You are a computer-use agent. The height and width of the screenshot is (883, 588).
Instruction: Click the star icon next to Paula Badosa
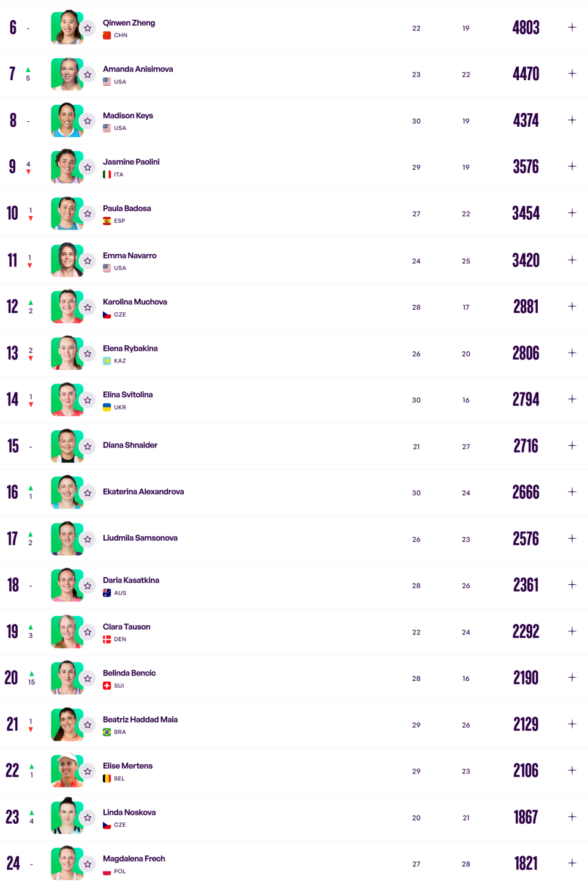(88, 214)
